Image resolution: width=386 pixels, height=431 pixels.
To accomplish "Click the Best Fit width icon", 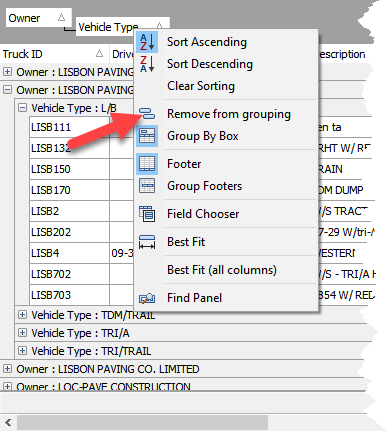I will (147, 242).
